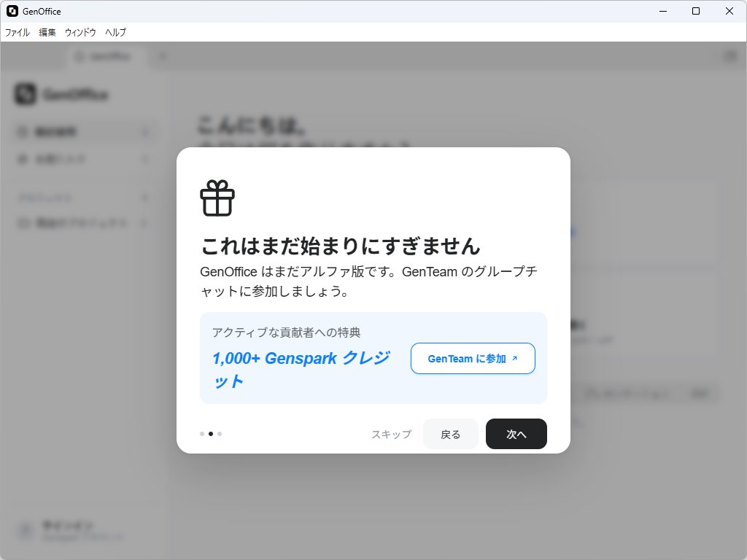
Task: Click the 1,000+ Genspark クレジット text
Action: pos(301,370)
